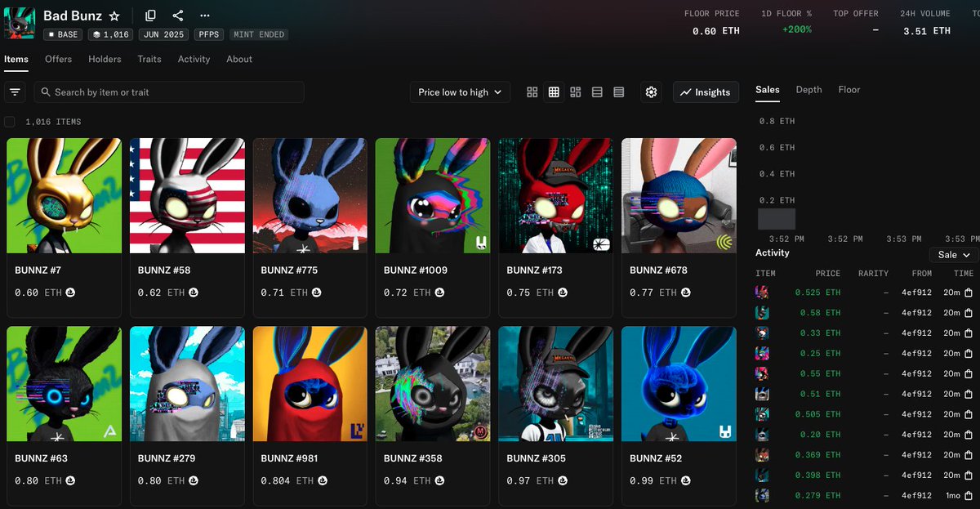Screen dimensions: 980x509
Task: Toggle the Insights panel button
Action: click(x=706, y=92)
